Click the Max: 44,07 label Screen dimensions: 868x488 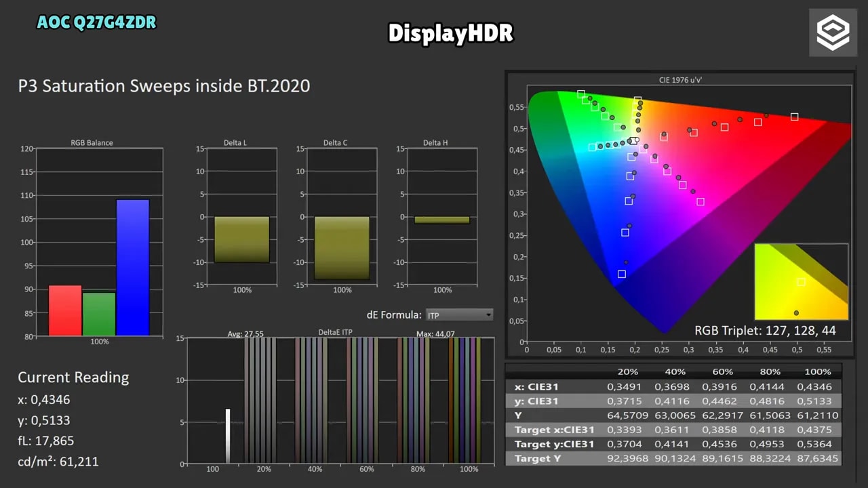pos(435,333)
